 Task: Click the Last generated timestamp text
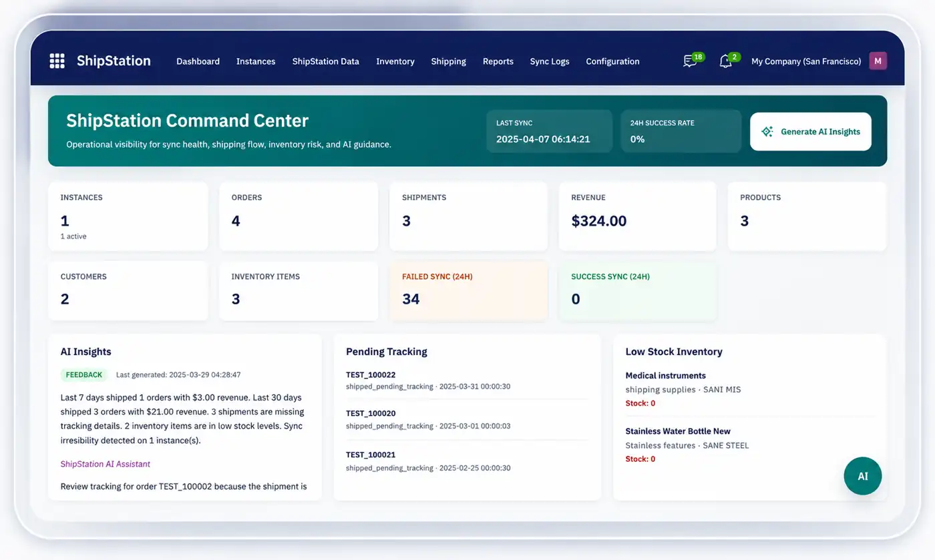[x=178, y=375]
